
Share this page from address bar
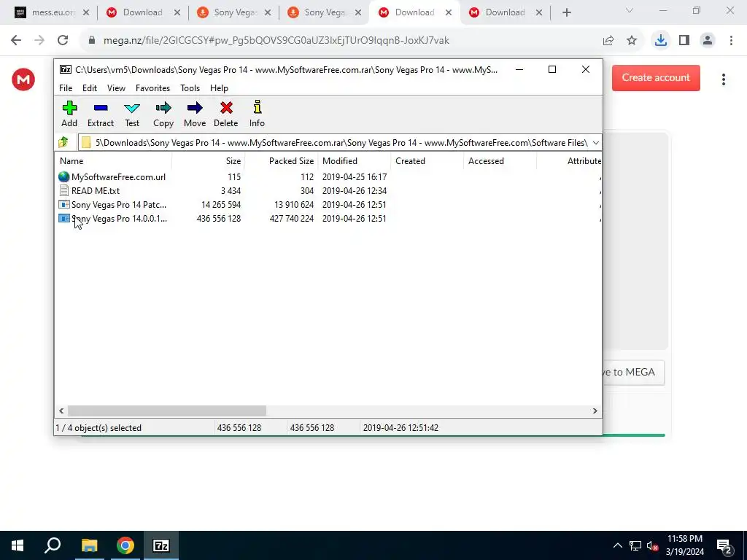click(x=608, y=41)
